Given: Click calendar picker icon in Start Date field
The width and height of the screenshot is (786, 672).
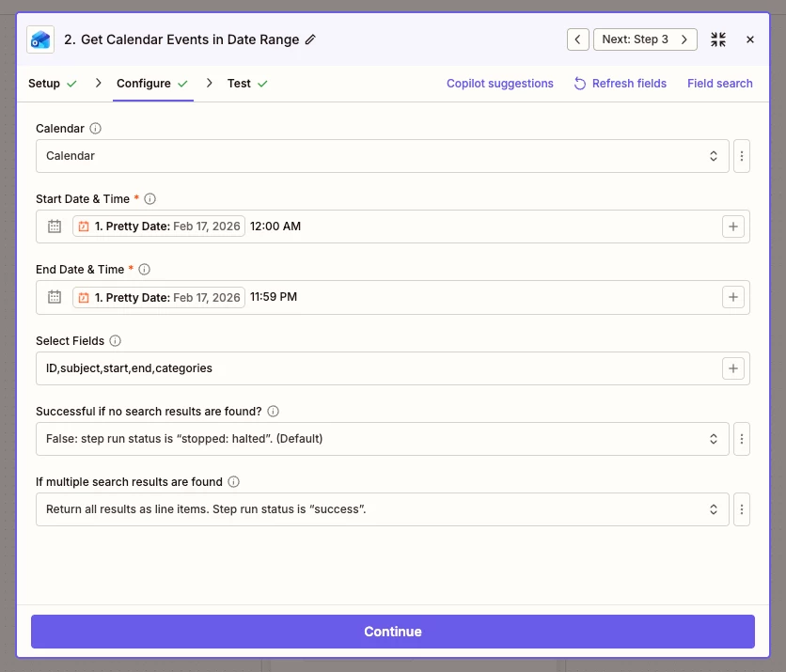Looking at the screenshot, I should coord(55,227).
